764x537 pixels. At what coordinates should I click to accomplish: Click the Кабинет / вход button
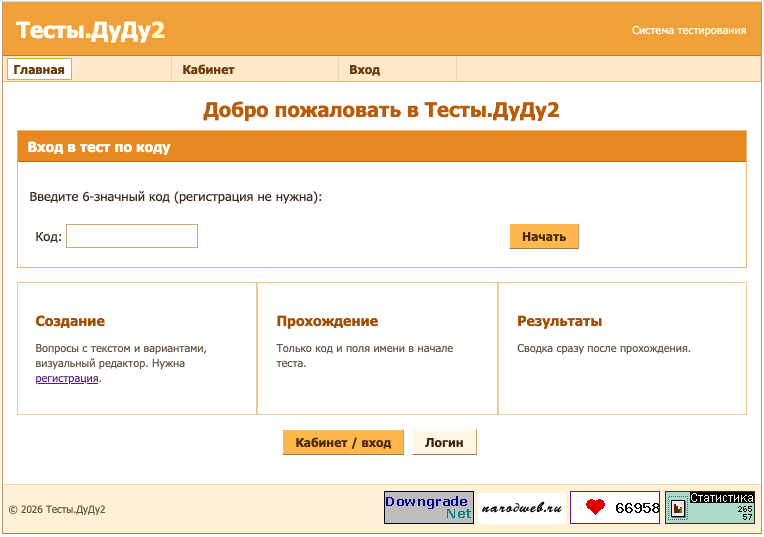coord(343,442)
